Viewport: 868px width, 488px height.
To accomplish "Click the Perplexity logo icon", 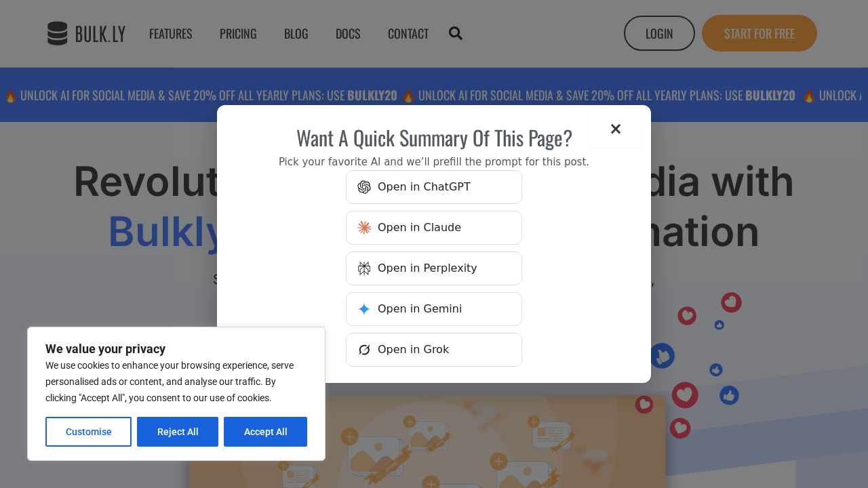I will coord(364,268).
